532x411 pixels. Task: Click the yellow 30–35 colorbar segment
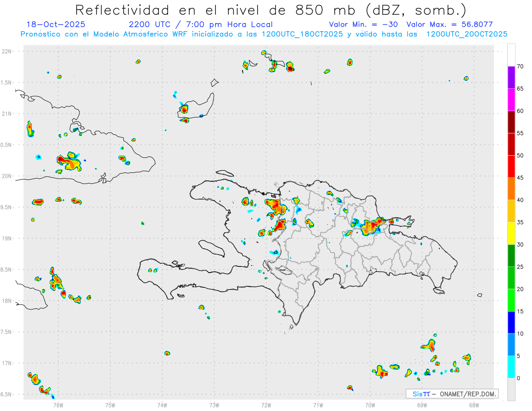(x=511, y=233)
